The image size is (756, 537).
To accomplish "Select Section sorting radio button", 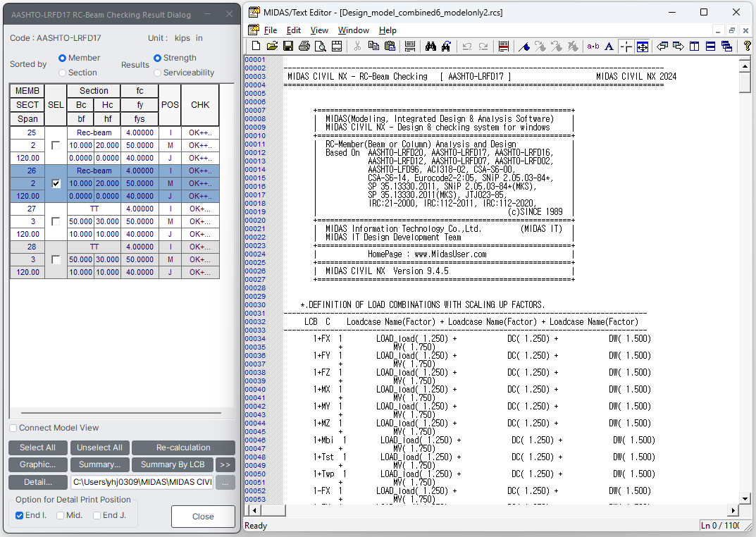I will click(62, 73).
